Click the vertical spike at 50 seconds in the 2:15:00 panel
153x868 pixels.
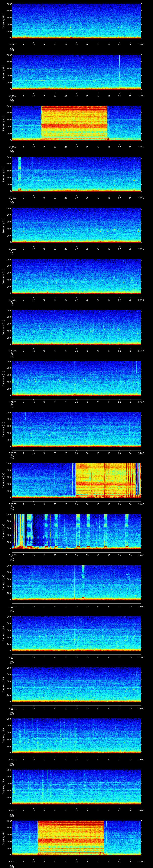pos(119,71)
